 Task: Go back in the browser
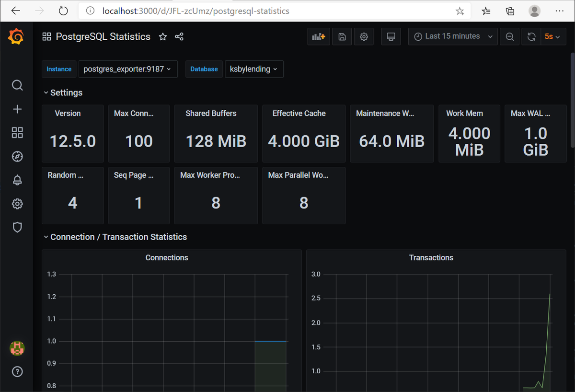point(16,11)
